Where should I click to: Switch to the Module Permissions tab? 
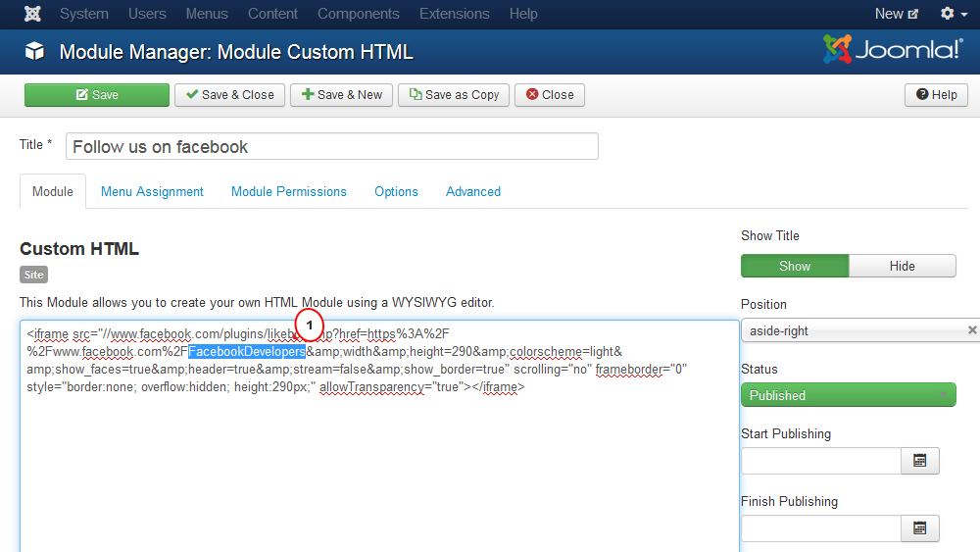289,192
